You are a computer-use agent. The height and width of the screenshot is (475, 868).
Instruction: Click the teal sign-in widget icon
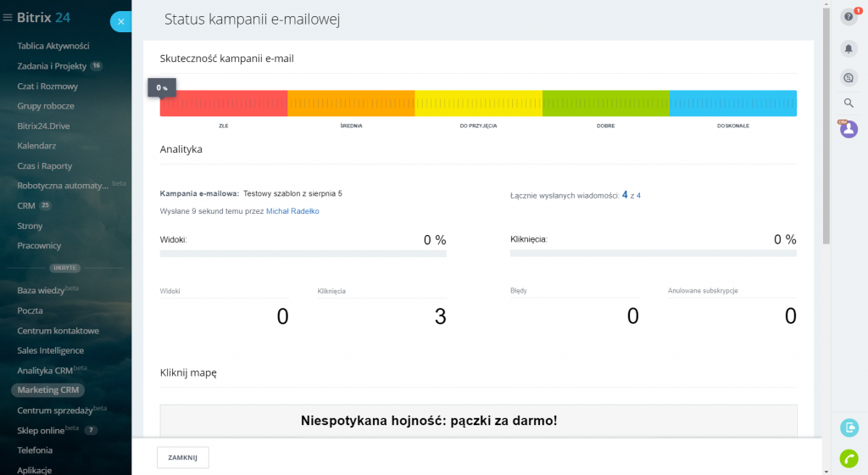849,427
